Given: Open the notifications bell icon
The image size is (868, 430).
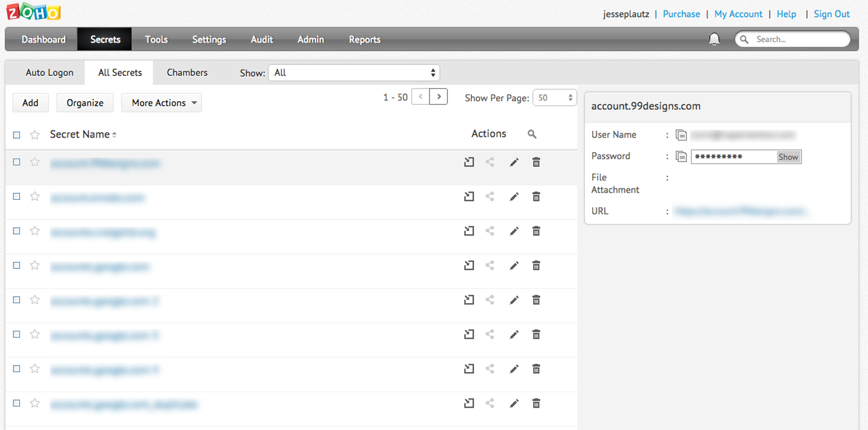Looking at the screenshot, I should (x=714, y=39).
